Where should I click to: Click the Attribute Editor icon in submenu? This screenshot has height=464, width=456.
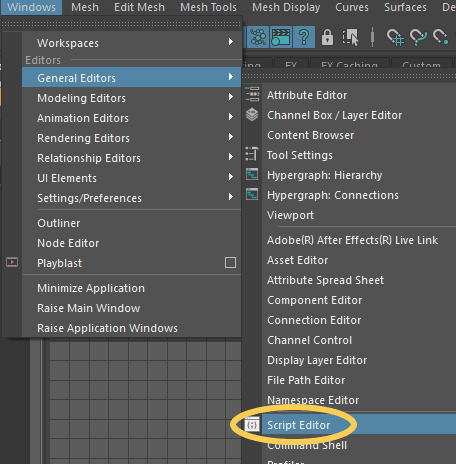pos(252,94)
